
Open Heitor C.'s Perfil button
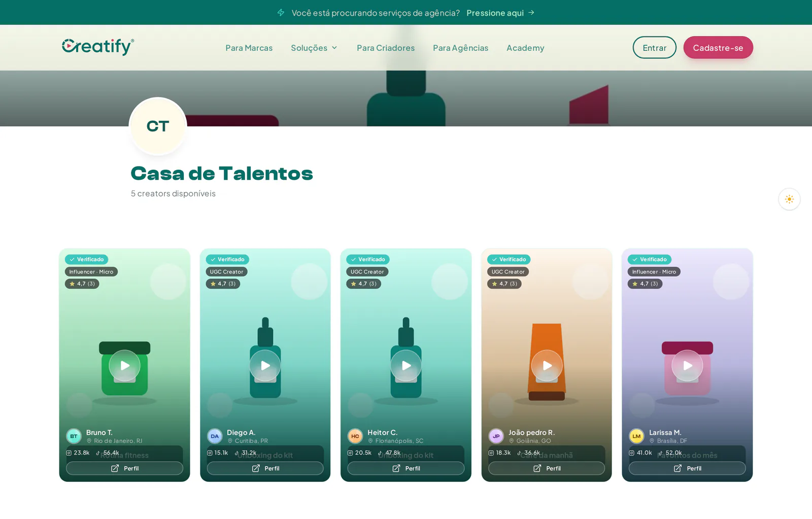click(x=406, y=468)
